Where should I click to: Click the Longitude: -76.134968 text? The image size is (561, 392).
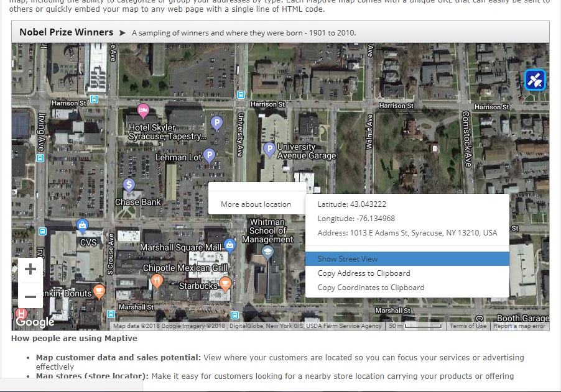click(356, 219)
